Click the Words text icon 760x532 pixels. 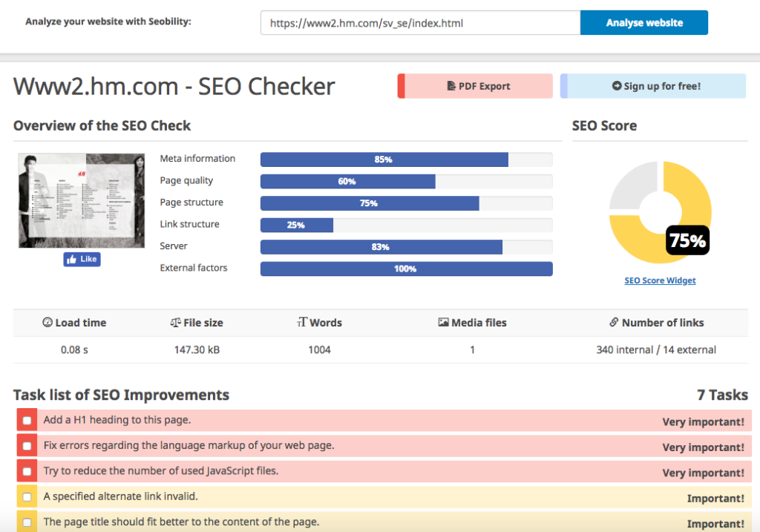coord(302,322)
